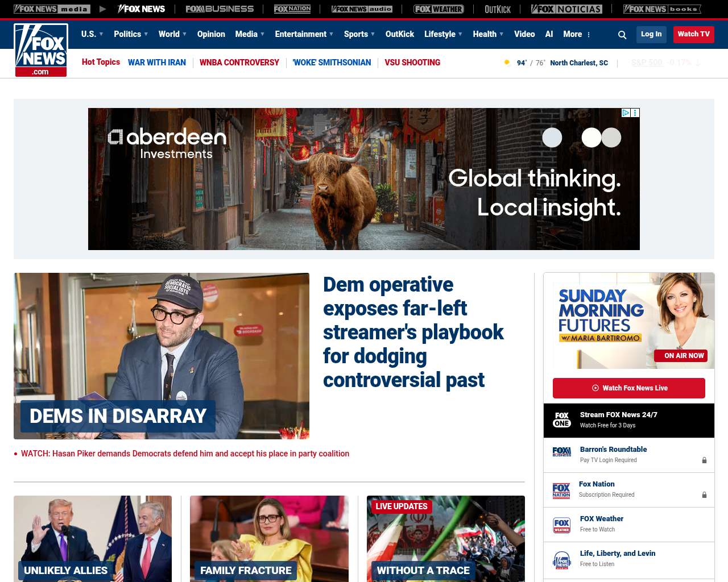The width and height of the screenshot is (728, 582).
Task: Open VSU SHOOTING hot topic
Action: (x=412, y=63)
